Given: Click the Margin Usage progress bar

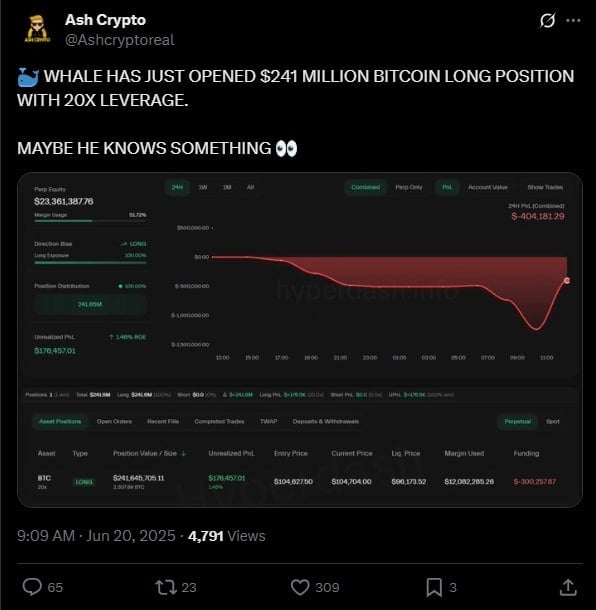Looking at the screenshot, I should (x=90, y=221).
